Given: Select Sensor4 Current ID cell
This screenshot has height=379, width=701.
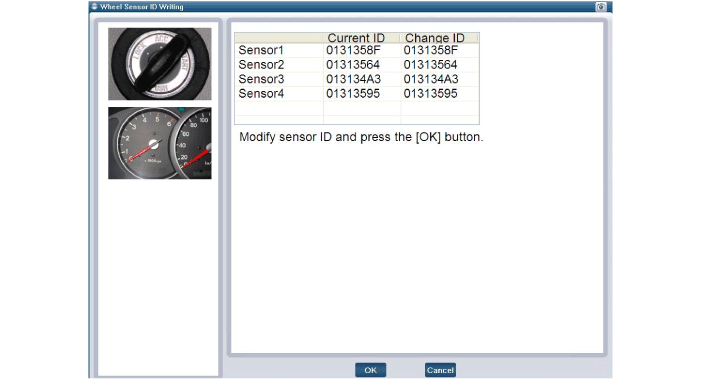Looking at the screenshot, I should [x=362, y=93].
